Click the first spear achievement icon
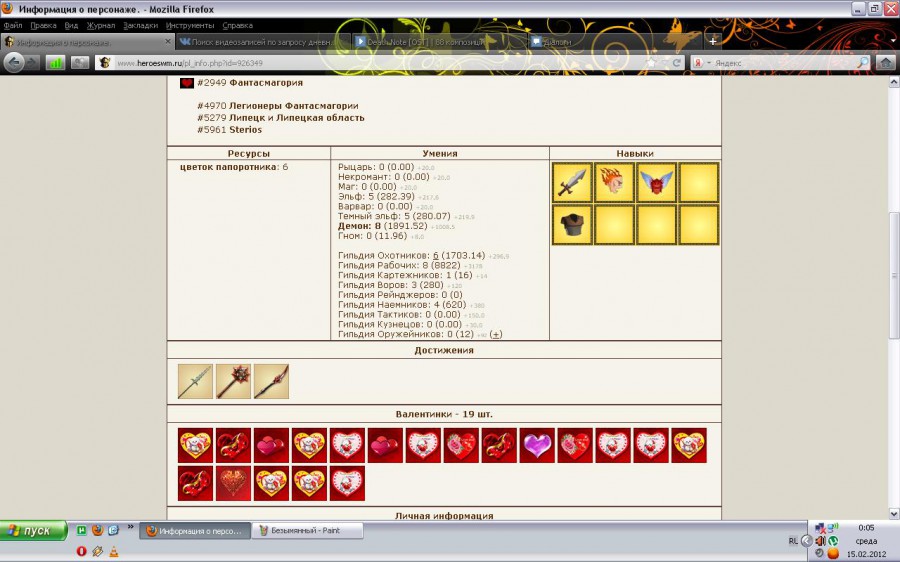The height and width of the screenshot is (562, 900). click(195, 381)
